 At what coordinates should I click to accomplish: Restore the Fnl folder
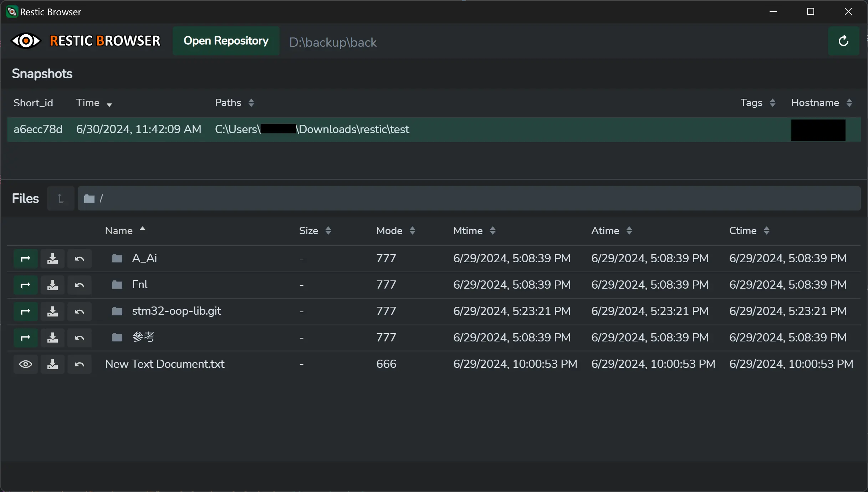tap(80, 285)
